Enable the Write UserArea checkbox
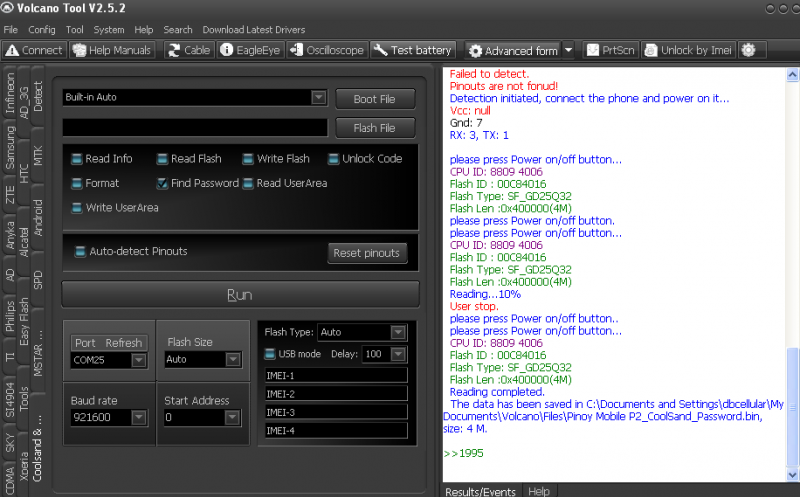Screen dimensions: 800x497 coord(77,208)
